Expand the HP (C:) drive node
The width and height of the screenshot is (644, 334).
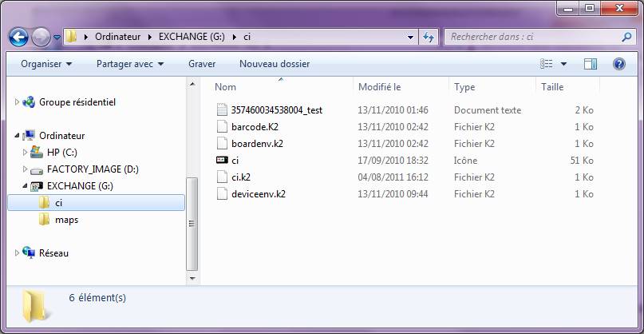(25, 152)
